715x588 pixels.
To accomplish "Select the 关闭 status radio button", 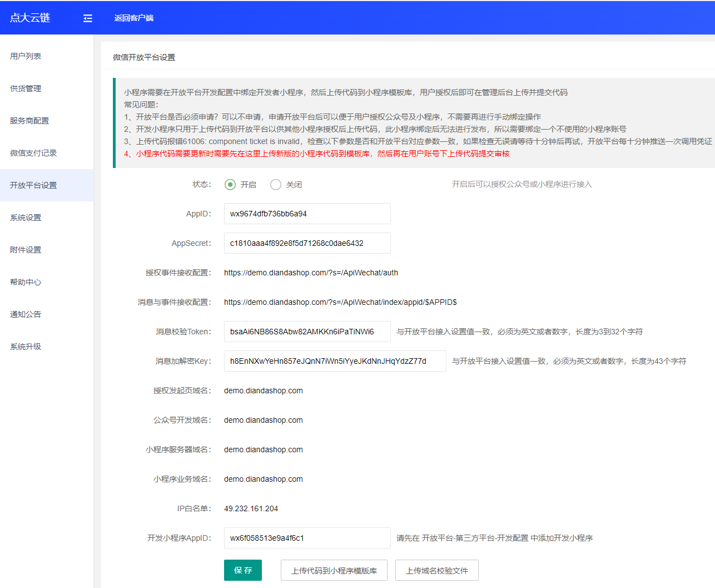I will click(276, 185).
